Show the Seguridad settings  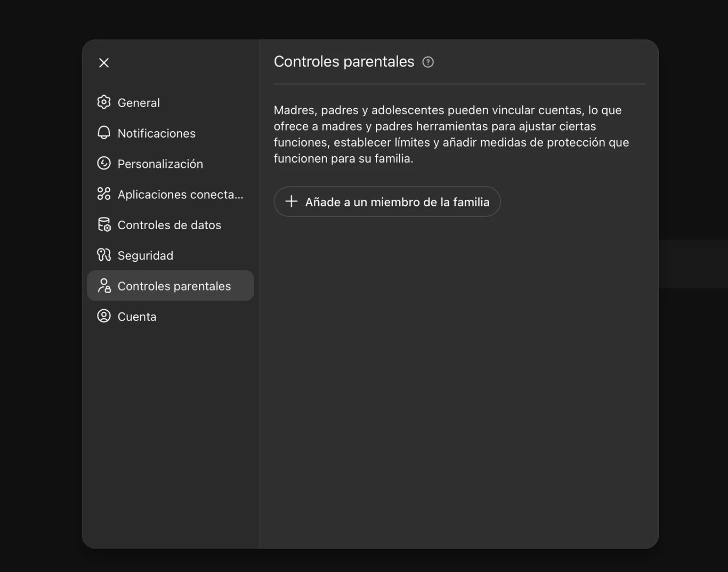(x=145, y=256)
